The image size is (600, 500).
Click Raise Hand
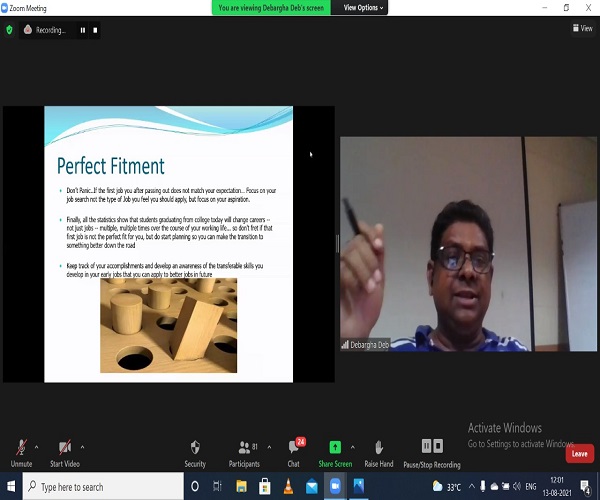379,454
